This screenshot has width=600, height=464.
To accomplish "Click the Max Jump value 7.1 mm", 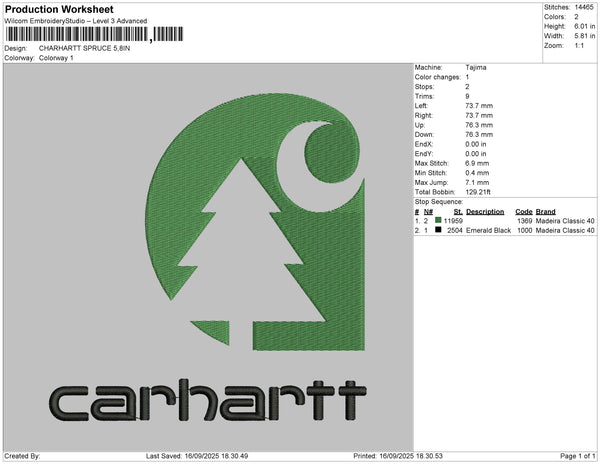I will (x=477, y=182).
